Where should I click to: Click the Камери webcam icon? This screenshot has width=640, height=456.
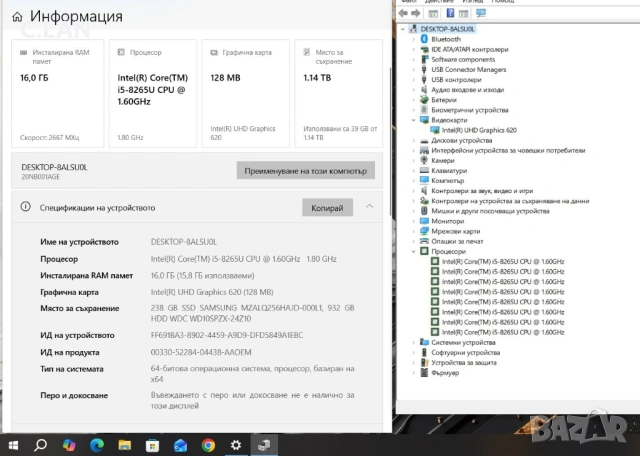(424, 160)
